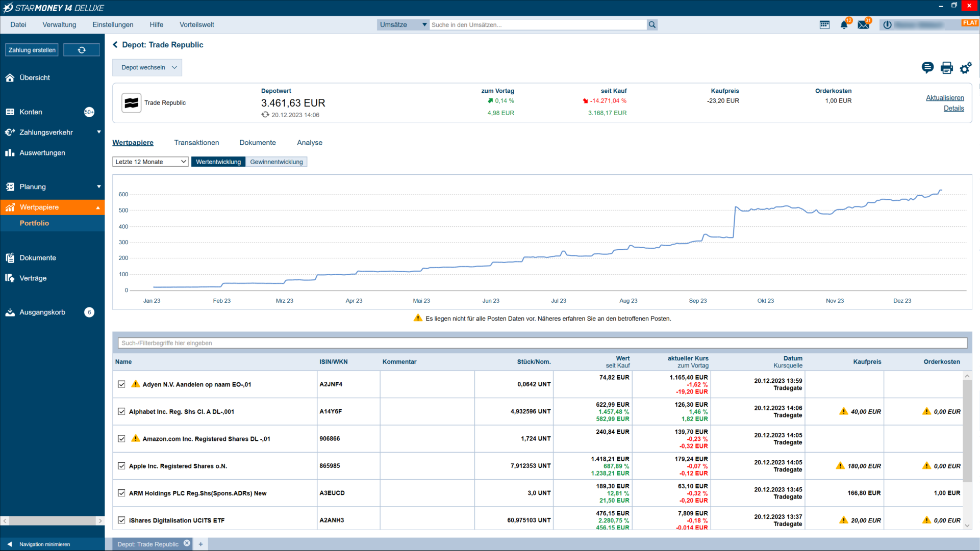Sort table by Name column header

123,362
